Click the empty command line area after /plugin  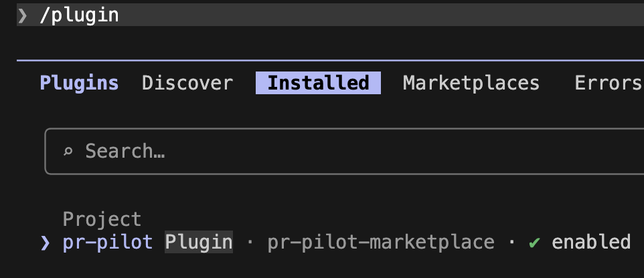point(375,15)
